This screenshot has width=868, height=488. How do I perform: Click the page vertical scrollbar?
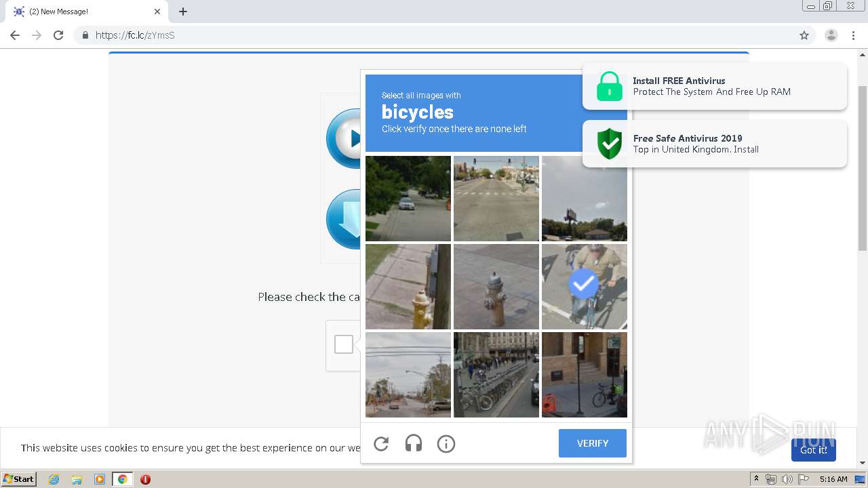coord(863,168)
